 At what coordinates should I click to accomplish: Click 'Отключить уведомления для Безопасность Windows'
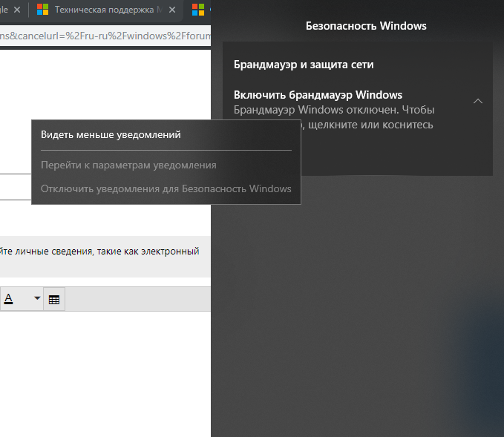166,188
